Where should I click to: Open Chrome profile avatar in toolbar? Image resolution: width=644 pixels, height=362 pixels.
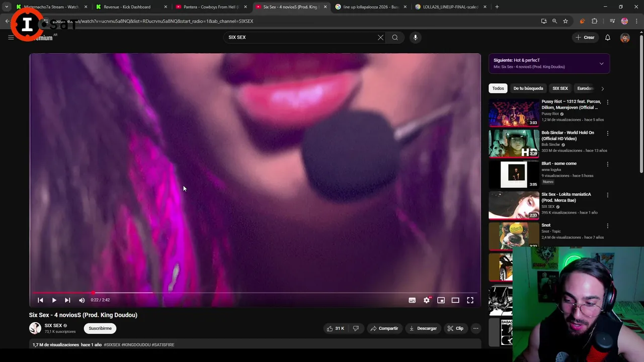[624, 21]
